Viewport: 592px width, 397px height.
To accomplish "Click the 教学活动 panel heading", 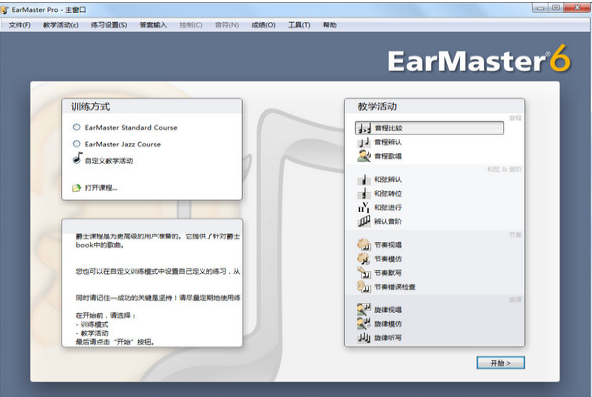I will (x=377, y=107).
